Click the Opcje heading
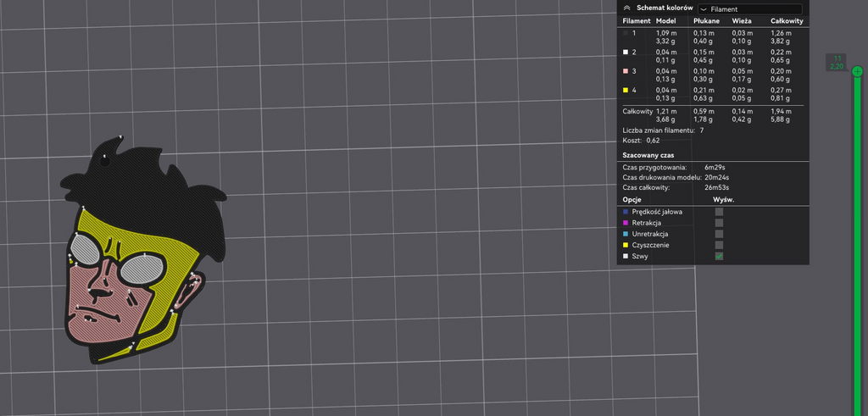Viewport: 868px width, 416px height. (x=632, y=199)
